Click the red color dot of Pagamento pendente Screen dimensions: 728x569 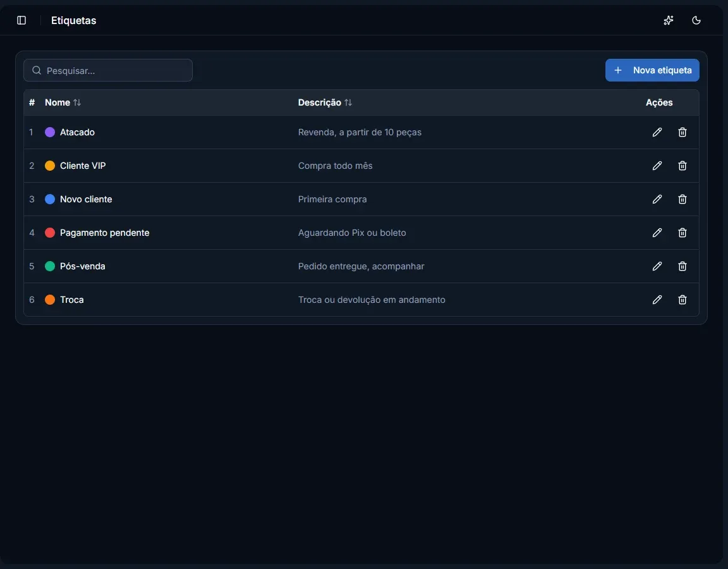(x=50, y=233)
